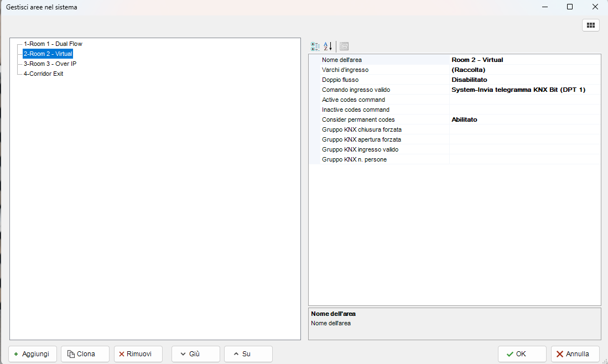Viewport: 608px width, 364px height.
Task: Toggle Consider permanent codes Abilitato value
Action: (524, 119)
